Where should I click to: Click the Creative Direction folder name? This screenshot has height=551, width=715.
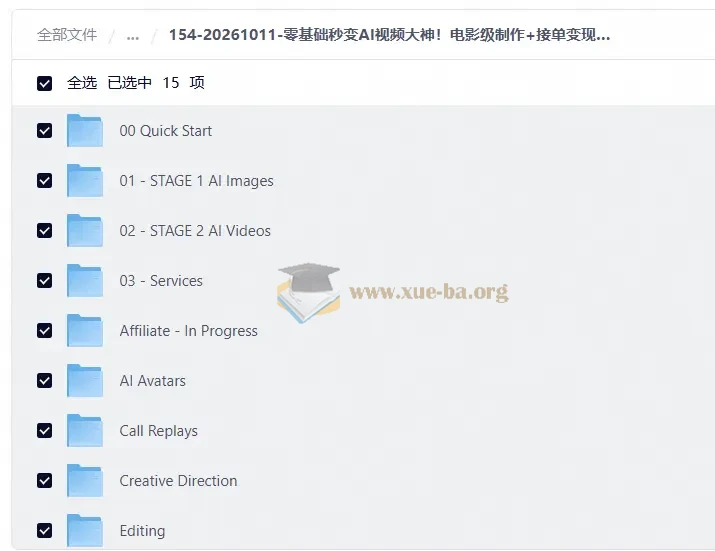(x=178, y=481)
